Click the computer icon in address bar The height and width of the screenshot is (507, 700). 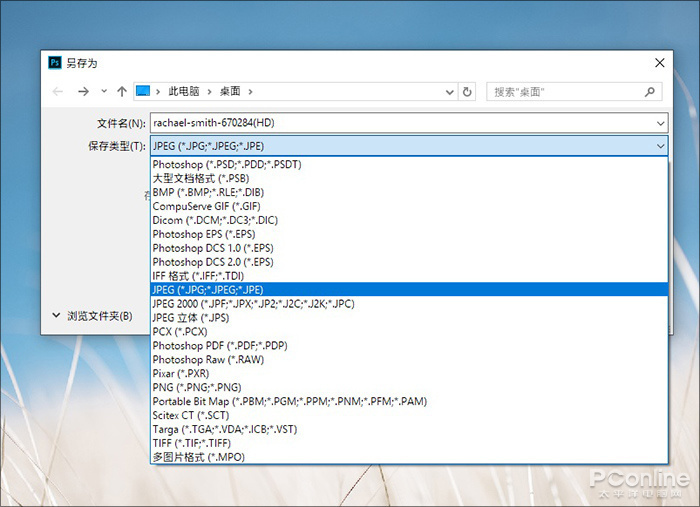[143, 91]
